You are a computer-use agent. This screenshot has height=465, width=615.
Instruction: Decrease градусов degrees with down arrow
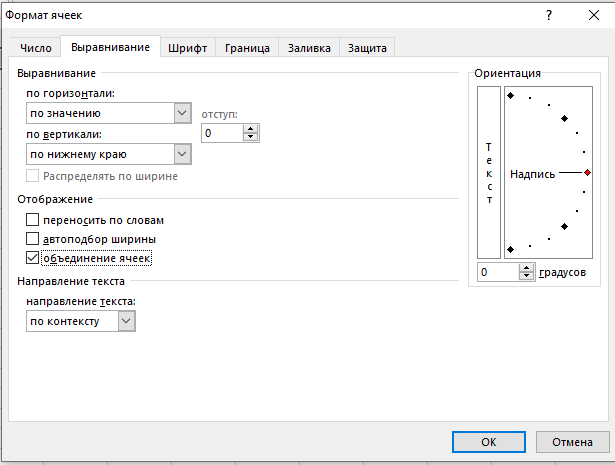pyautogui.click(x=526, y=276)
